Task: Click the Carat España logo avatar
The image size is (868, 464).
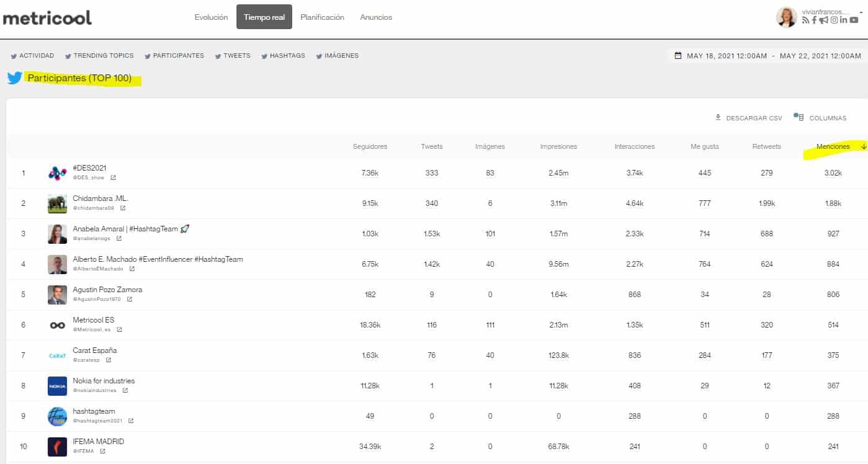Action: click(x=57, y=355)
